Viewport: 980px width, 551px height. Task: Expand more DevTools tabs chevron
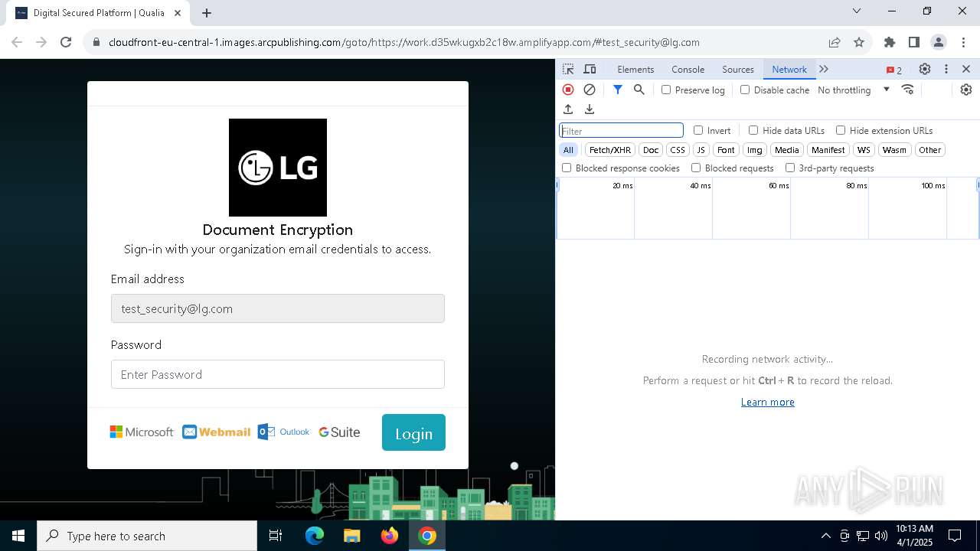(x=824, y=69)
